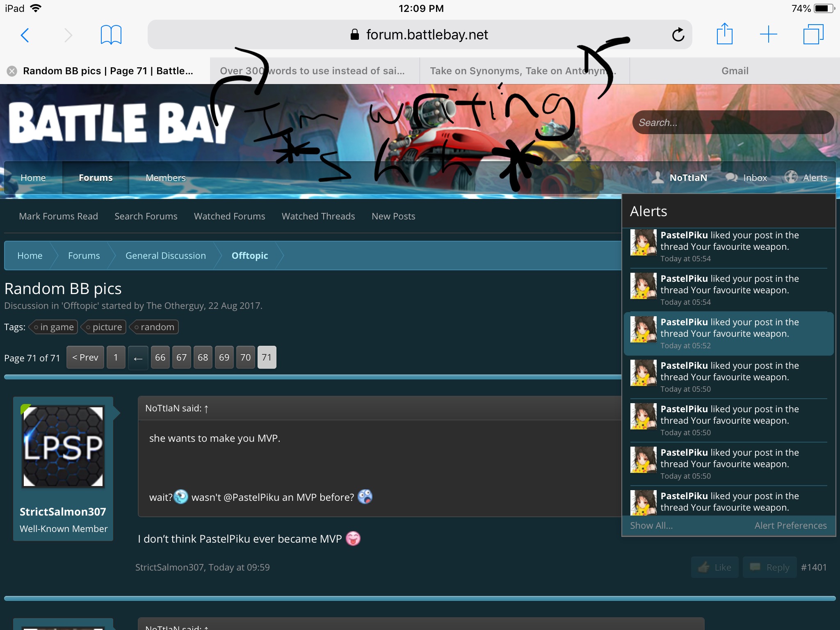Image resolution: width=840 pixels, height=630 pixels.
Task: Tap the Safari back arrow
Action: coord(25,35)
